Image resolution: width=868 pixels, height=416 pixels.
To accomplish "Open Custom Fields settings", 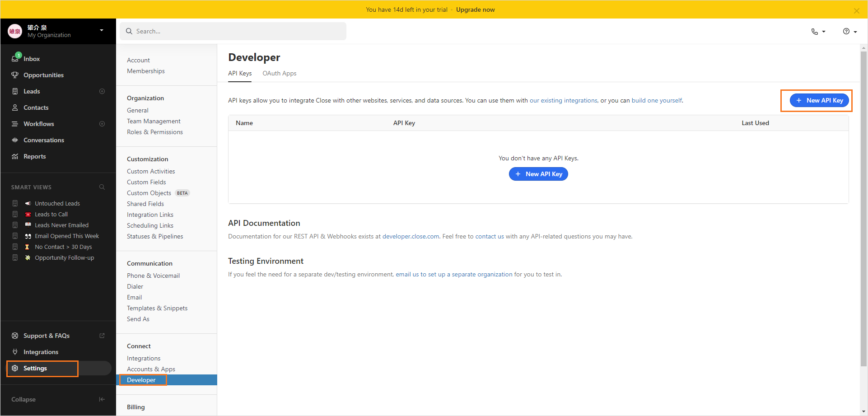I will click(146, 182).
